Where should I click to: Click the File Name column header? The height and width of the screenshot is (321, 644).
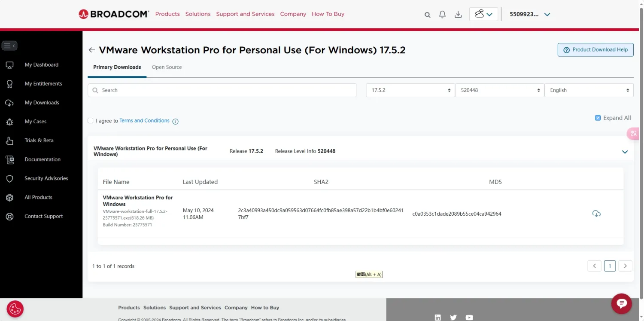click(116, 182)
